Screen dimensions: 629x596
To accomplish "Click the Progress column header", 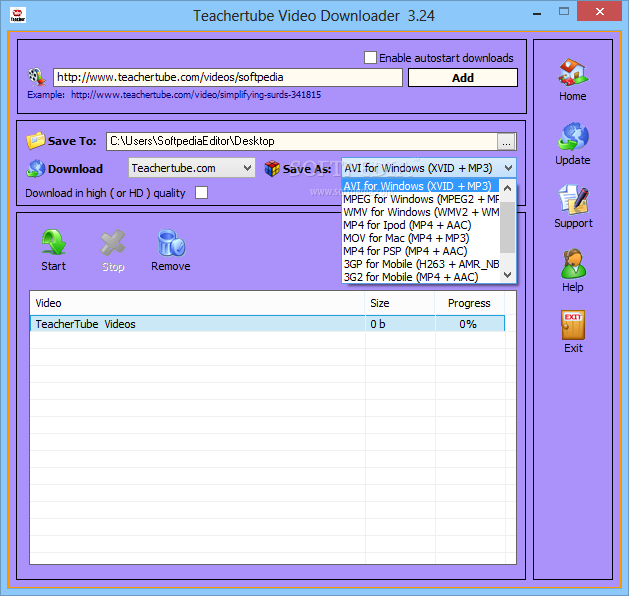I will pyautogui.click(x=469, y=303).
